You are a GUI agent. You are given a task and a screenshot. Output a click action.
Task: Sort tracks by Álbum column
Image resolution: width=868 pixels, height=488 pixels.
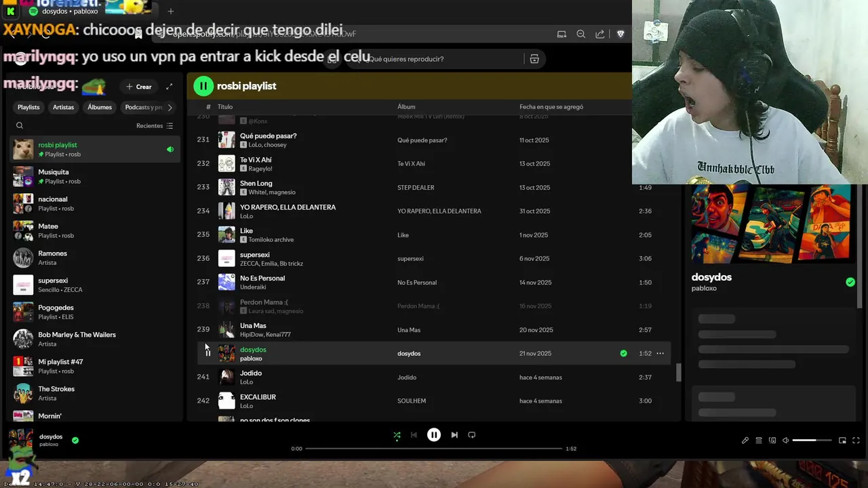[x=406, y=107]
